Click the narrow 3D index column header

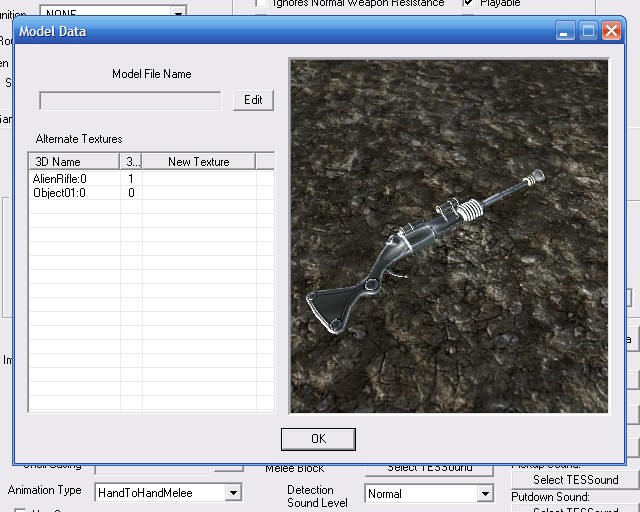[x=131, y=161]
